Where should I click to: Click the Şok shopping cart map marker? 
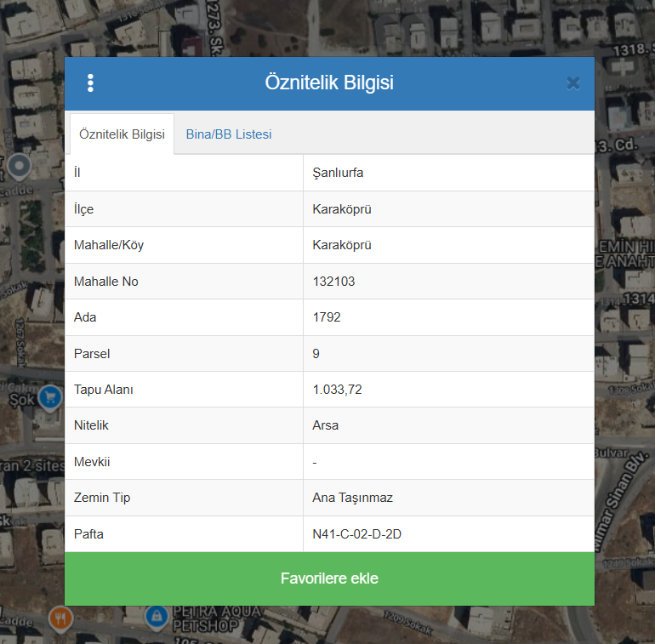50,396
